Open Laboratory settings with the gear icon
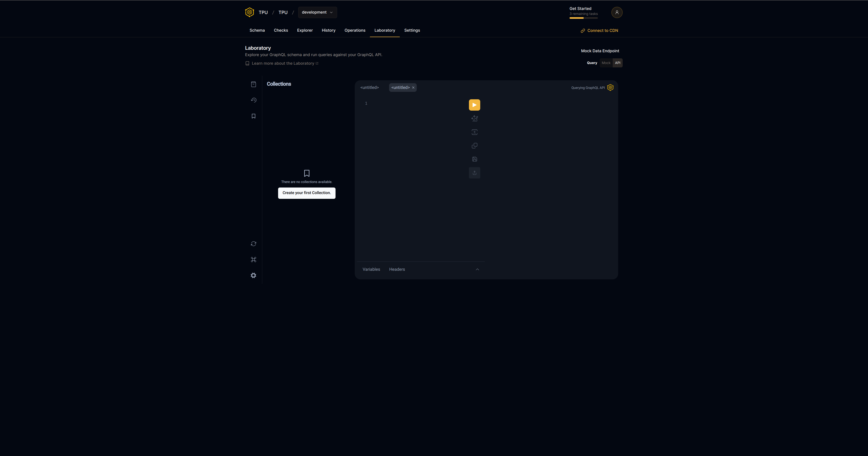868x456 pixels. (x=253, y=275)
